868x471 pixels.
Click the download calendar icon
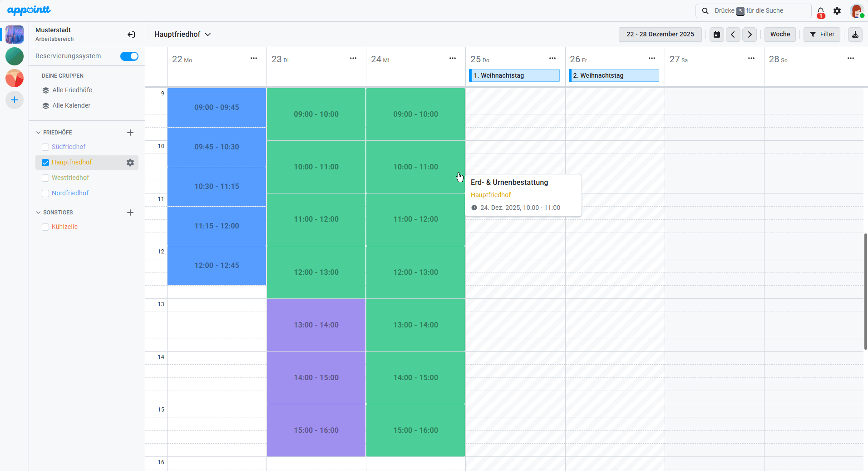(x=855, y=35)
